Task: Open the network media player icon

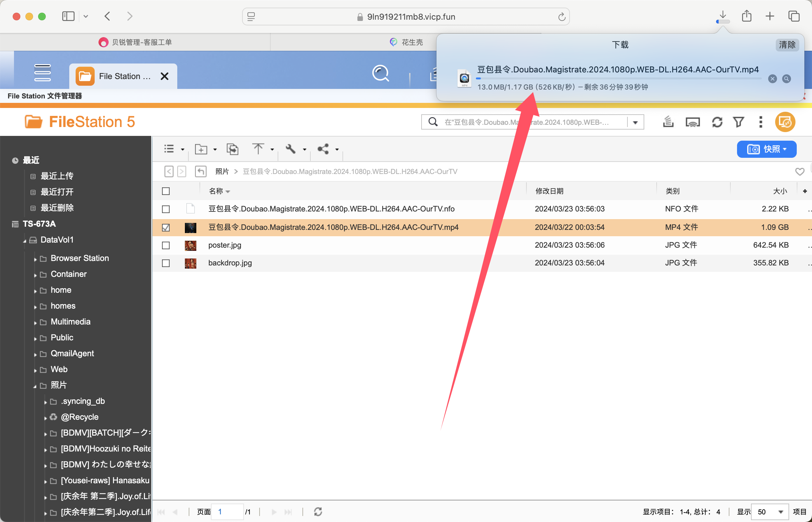Action: tap(692, 122)
